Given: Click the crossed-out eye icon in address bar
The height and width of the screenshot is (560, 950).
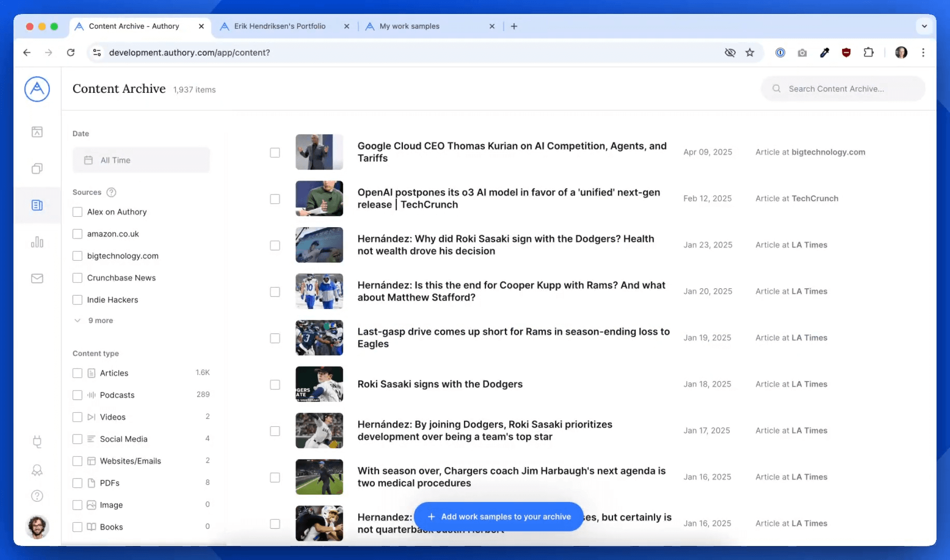Looking at the screenshot, I should (730, 52).
